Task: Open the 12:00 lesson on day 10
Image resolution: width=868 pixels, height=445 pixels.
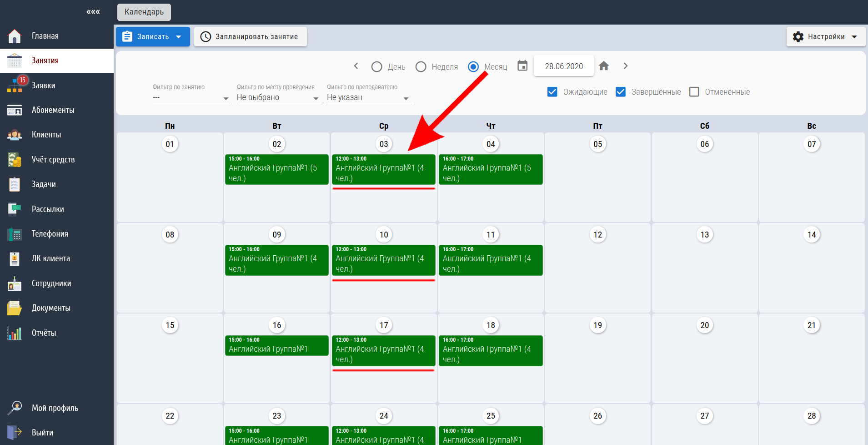Action: pyautogui.click(x=384, y=260)
